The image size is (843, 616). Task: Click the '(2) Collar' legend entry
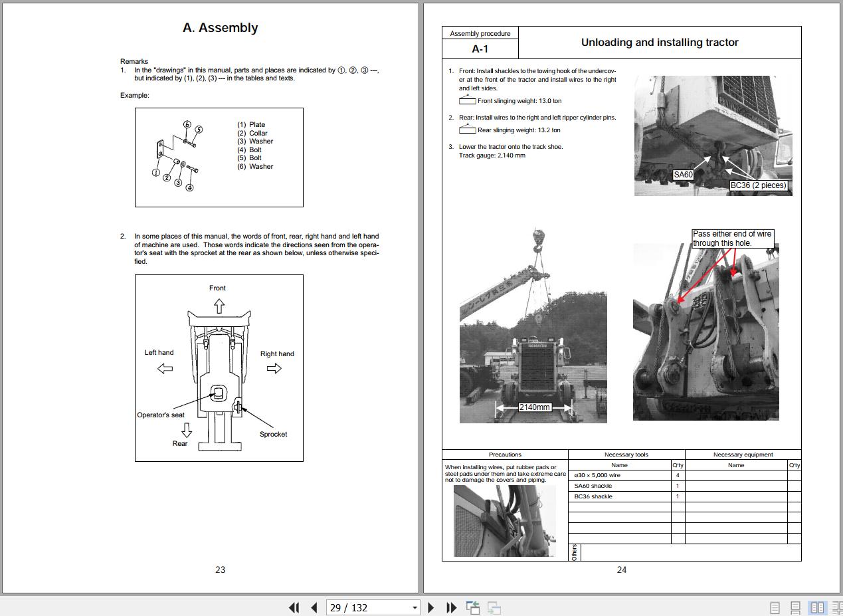click(252, 133)
